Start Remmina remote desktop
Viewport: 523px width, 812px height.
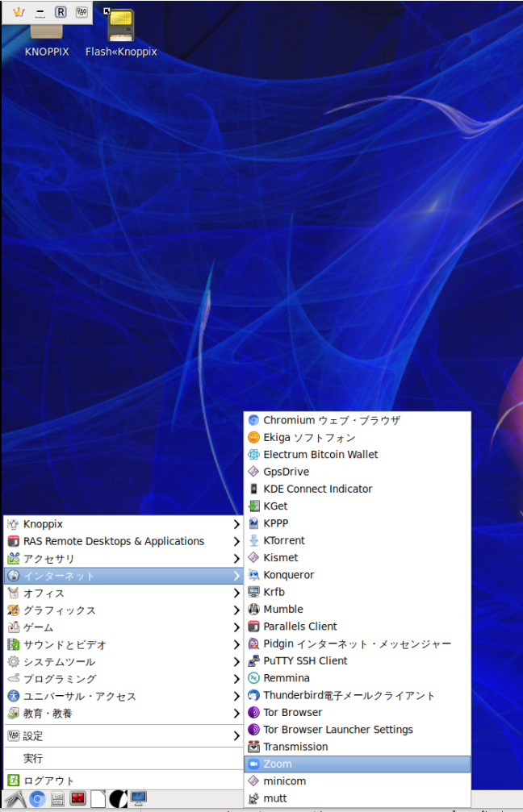357,677
